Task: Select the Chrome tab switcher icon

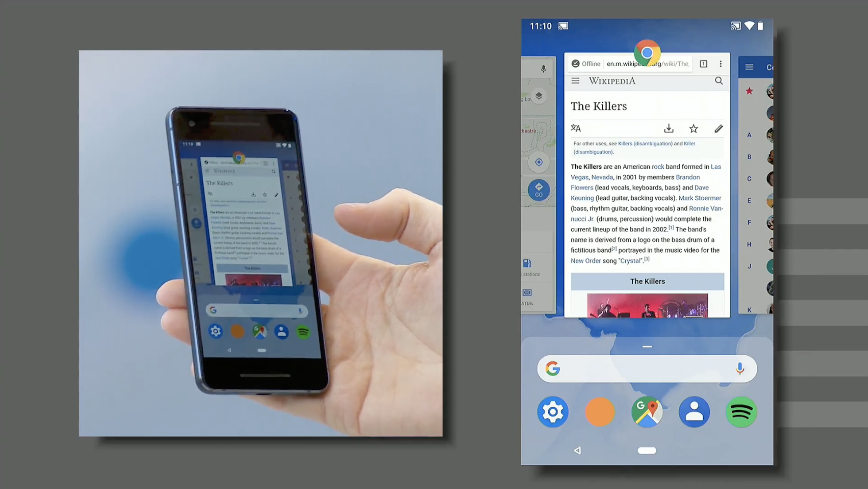Action: coord(704,64)
